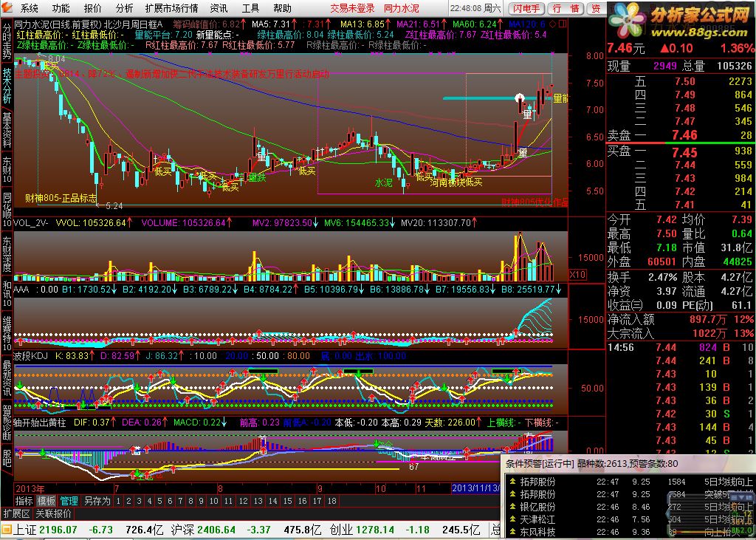Click the 轴开始出黄柱 MACD indicator label
This screenshot has height=540, width=756.
[x=40, y=423]
